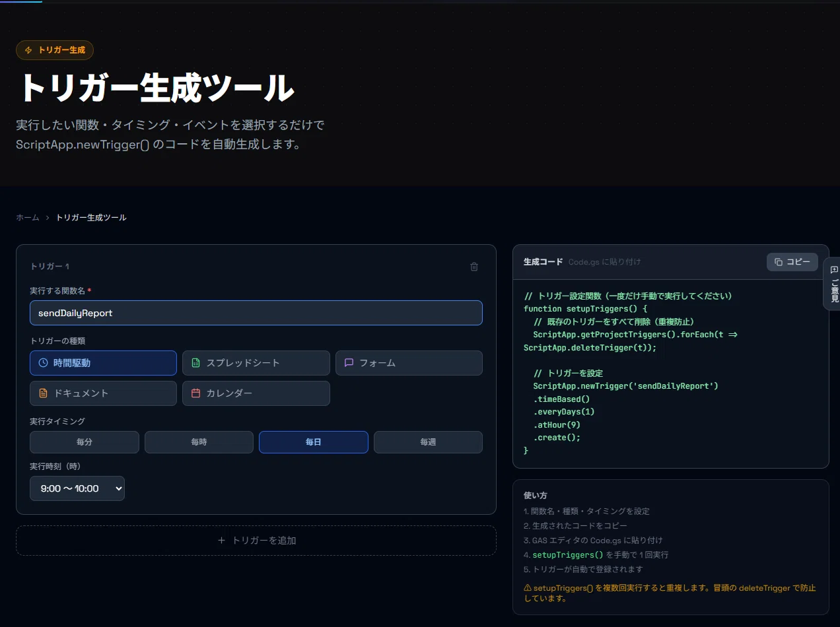
Task: Click the spreadsheet icon on スプレッドシート
Action: (195, 363)
